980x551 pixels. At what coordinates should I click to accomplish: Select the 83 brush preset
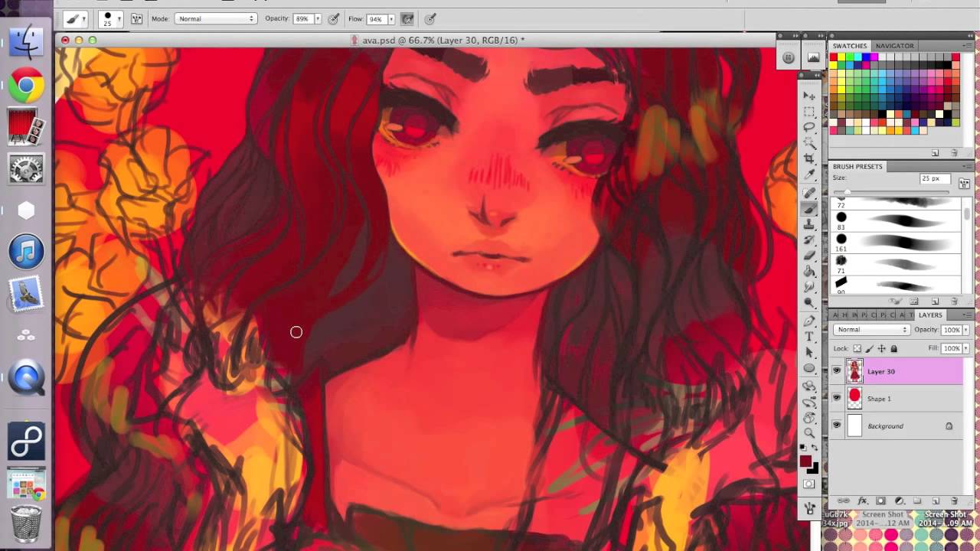pyautogui.click(x=895, y=220)
